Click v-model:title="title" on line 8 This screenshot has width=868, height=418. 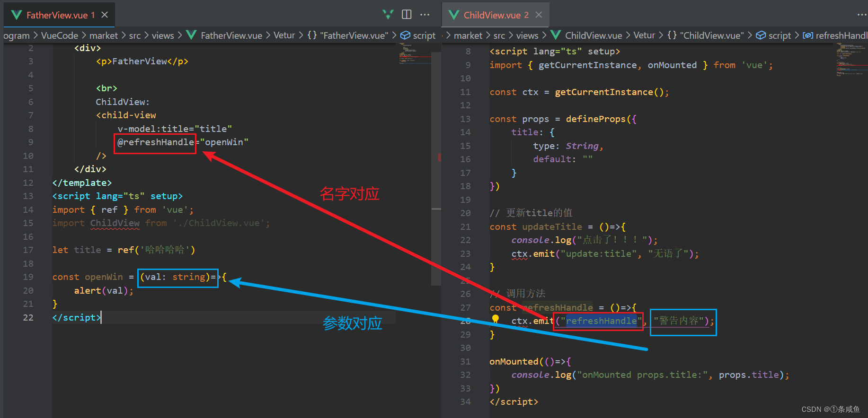click(175, 129)
